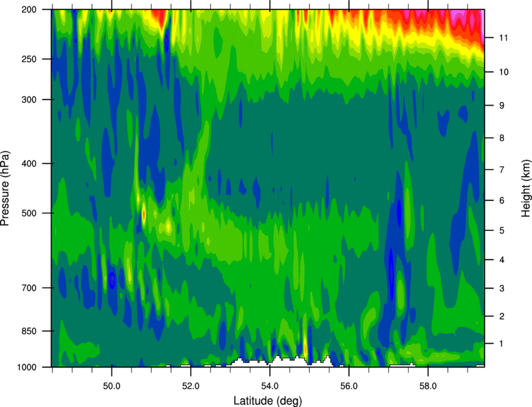532x407 pixels.
Task: Pick the 11 km height label
Action: tap(503, 38)
